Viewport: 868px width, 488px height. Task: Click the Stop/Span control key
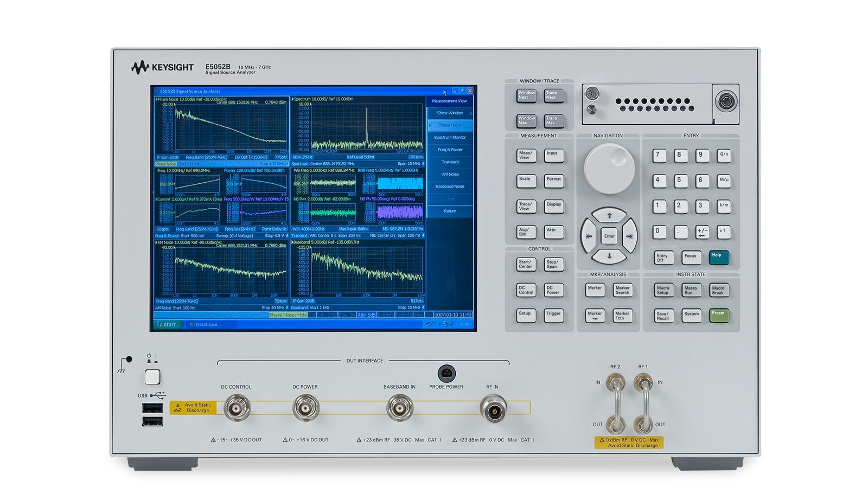click(x=553, y=264)
